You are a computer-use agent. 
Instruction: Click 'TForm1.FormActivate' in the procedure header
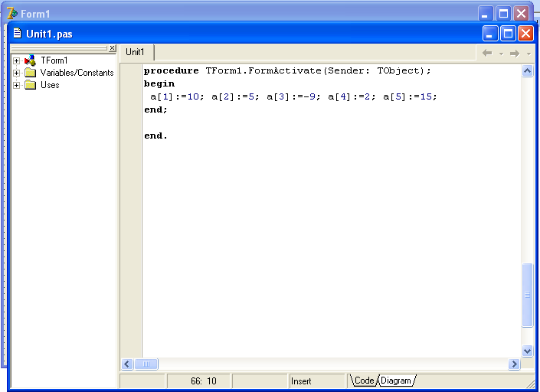(263, 71)
